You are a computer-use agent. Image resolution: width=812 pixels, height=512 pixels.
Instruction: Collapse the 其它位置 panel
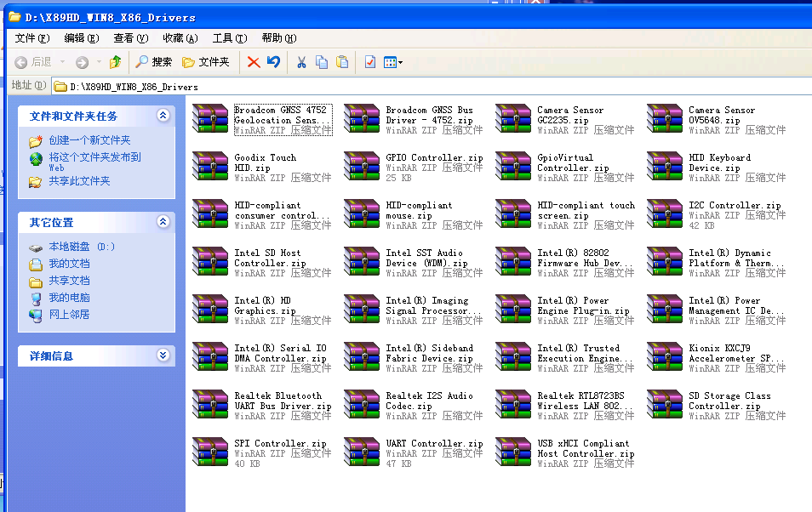163,222
